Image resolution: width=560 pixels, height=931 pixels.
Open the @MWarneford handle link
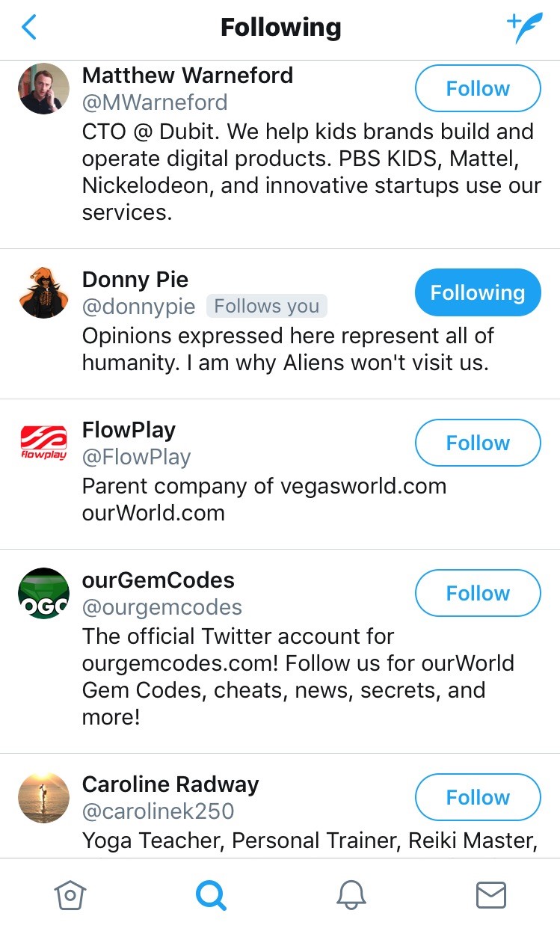[x=155, y=102]
